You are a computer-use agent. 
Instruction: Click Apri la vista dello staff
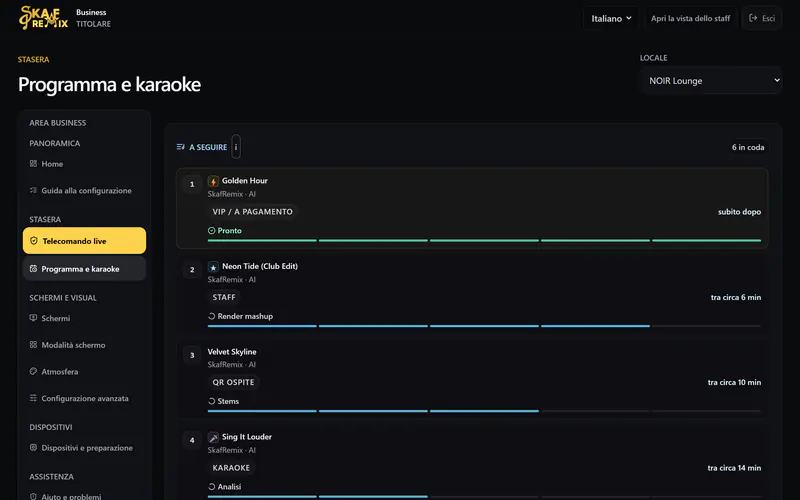click(690, 18)
